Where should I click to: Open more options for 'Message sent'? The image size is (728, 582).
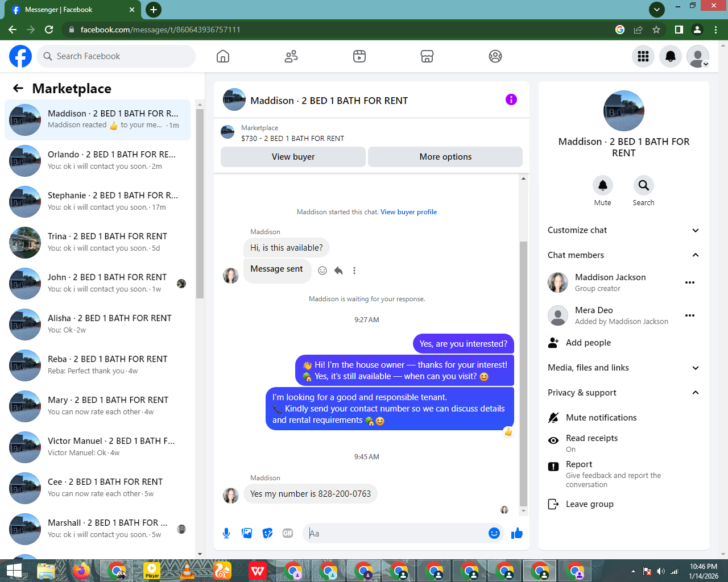pos(354,271)
